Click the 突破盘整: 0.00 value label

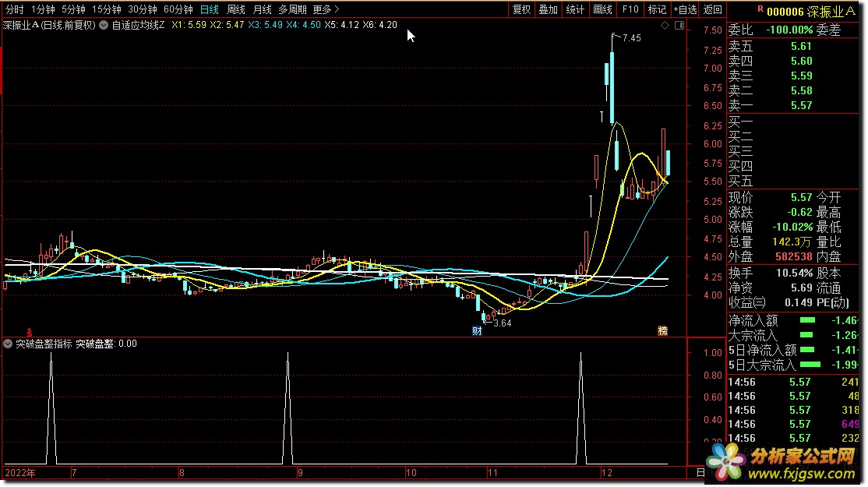[x=106, y=344]
